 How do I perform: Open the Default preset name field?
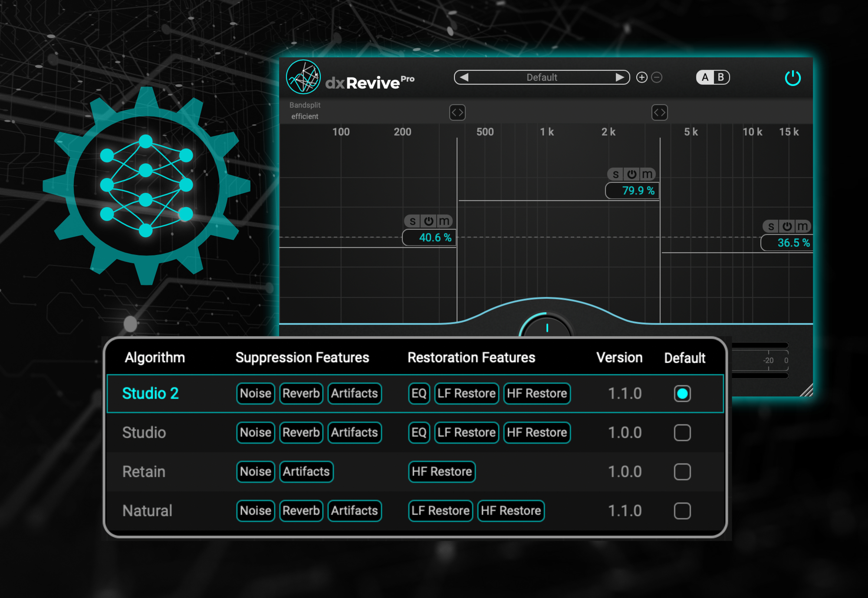click(542, 77)
